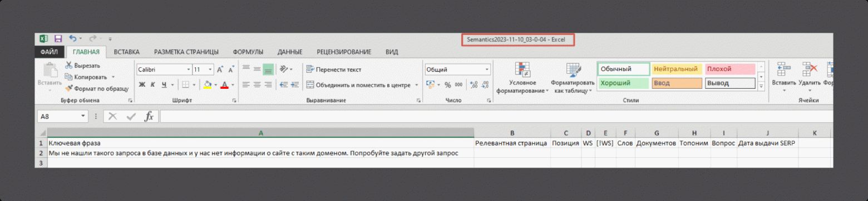Toggle bottom vertical alignment (highlighted)
Screen dimensions: 868x201
tap(268, 69)
